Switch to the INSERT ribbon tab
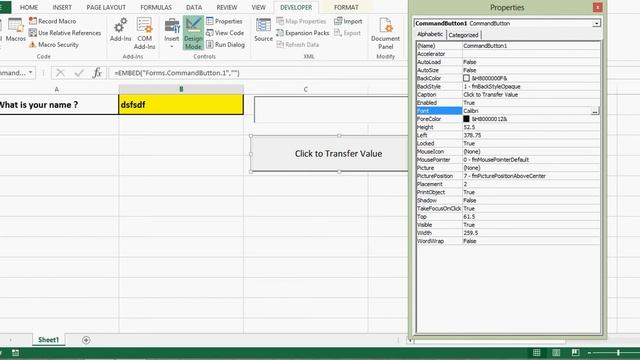The width and height of the screenshot is (640, 360). click(62, 7)
